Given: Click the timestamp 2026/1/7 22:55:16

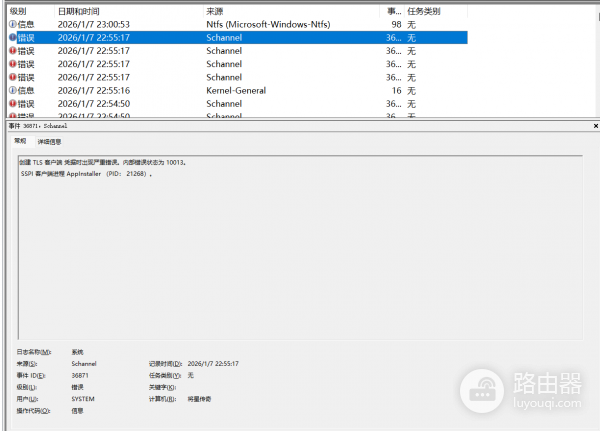Looking at the screenshot, I should coord(94,91).
